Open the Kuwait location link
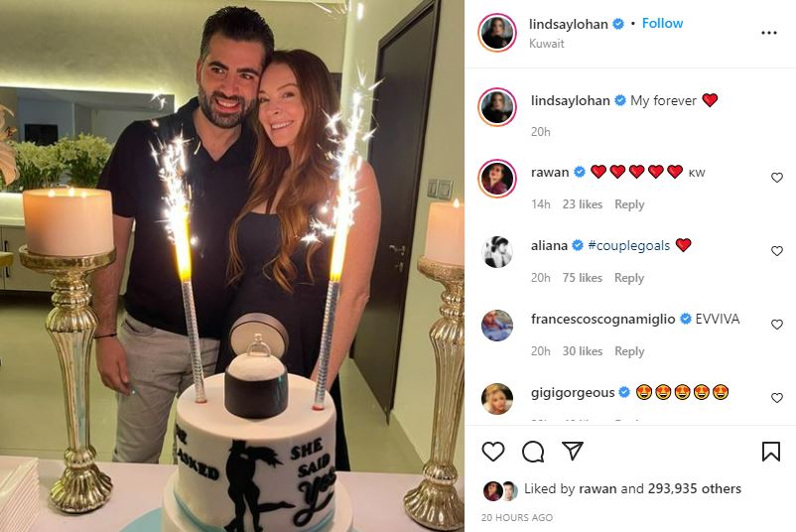Image resolution: width=796 pixels, height=532 pixels. [546, 44]
